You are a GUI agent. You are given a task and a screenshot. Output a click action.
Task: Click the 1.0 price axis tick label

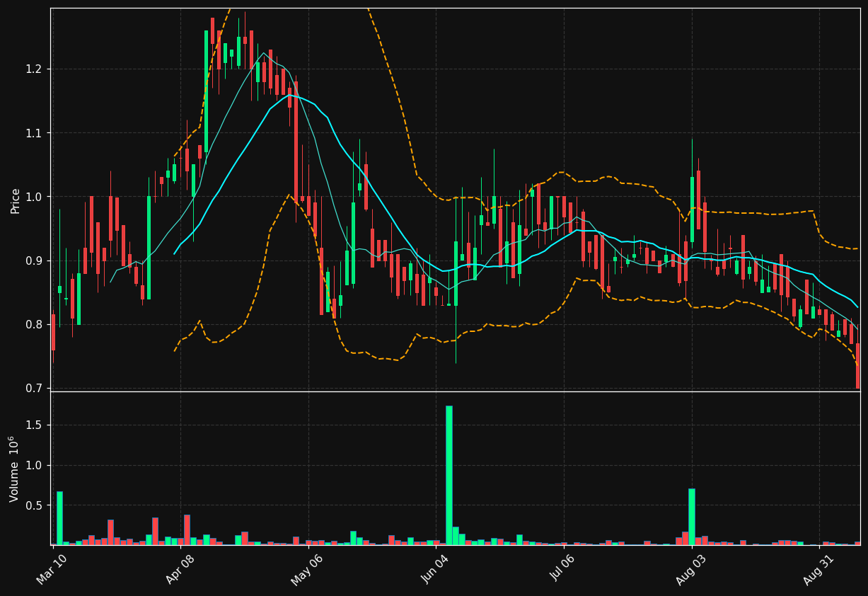[x=34, y=197]
